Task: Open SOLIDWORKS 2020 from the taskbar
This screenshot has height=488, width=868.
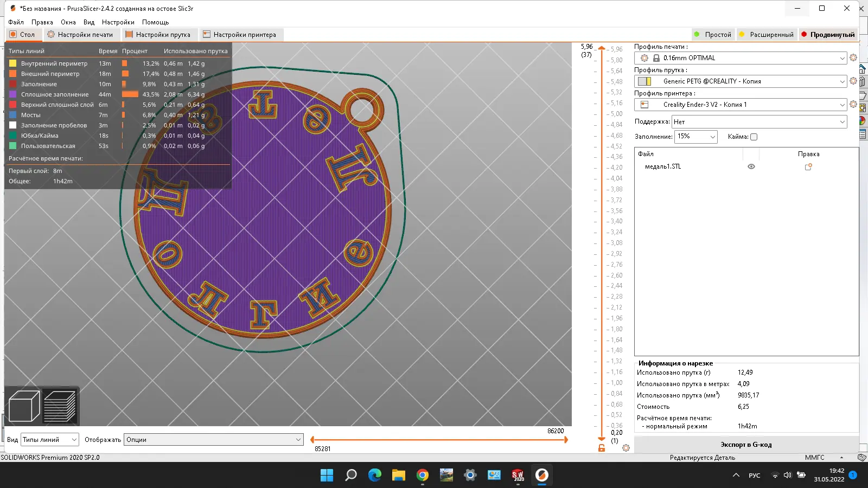Action: tap(518, 475)
